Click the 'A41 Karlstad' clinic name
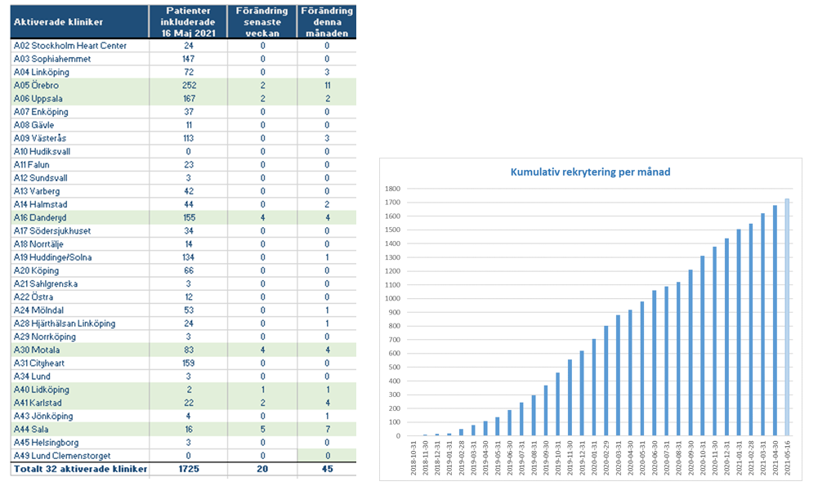The image size is (818, 504). tap(38, 403)
